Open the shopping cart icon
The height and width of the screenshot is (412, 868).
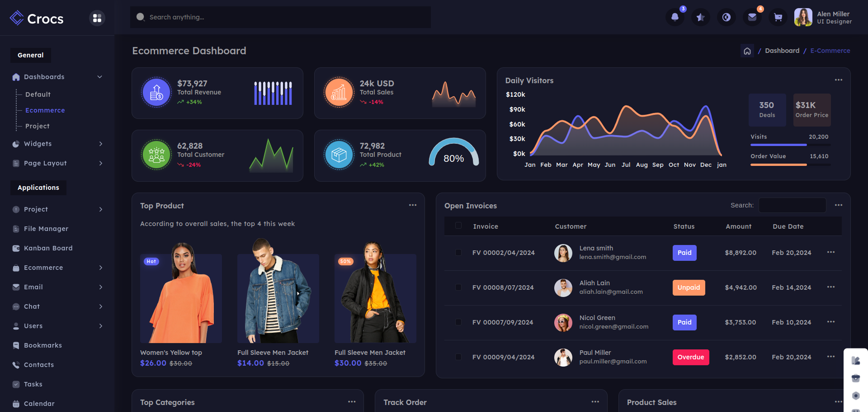click(778, 17)
